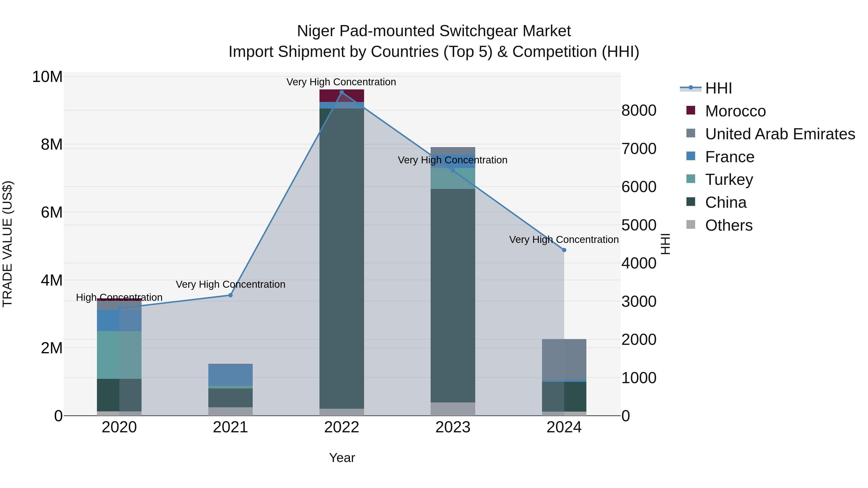868x488 pixels.
Task: Toggle the France legend entry
Action: (x=720, y=157)
